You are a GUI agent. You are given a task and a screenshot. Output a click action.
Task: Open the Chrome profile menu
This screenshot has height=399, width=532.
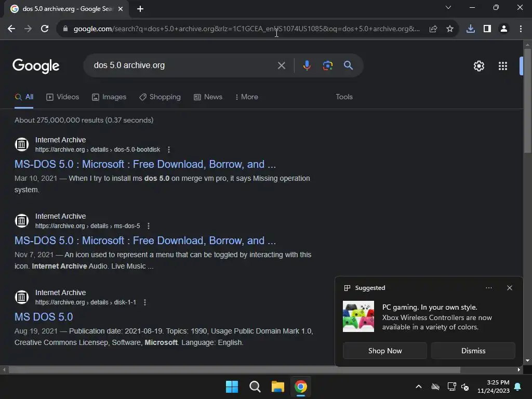[x=504, y=29]
